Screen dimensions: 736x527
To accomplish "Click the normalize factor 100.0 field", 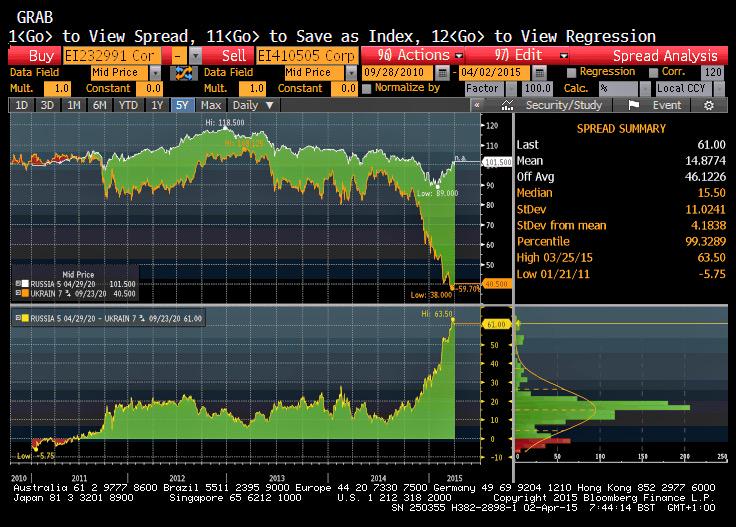I will [x=537, y=88].
